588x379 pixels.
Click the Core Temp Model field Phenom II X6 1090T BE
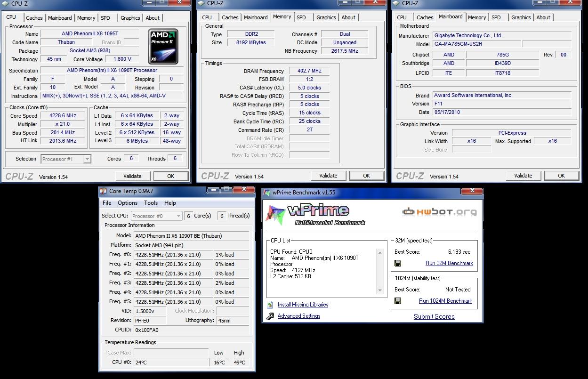192,236
